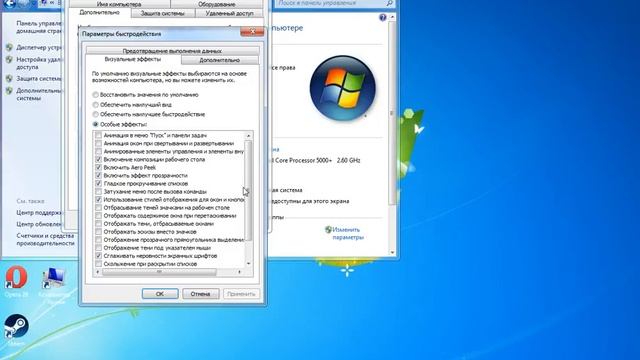
Task: Check Отображать эскизы вместо значков
Action: (x=98, y=231)
